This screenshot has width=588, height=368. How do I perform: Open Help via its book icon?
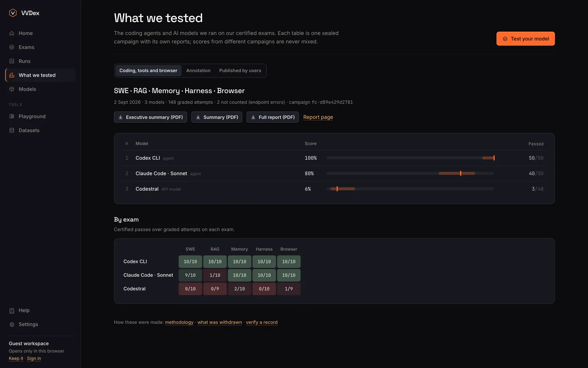click(x=12, y=310)
